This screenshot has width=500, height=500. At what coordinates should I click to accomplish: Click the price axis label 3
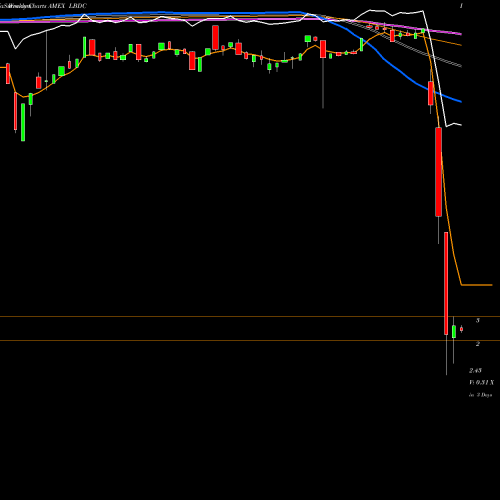(x=478, y=320)
